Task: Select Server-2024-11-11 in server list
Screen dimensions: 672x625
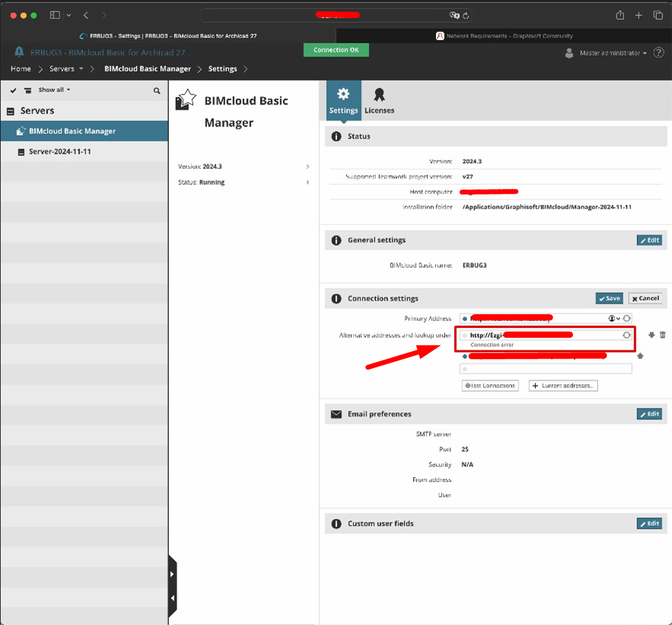Action: (84, 152)
